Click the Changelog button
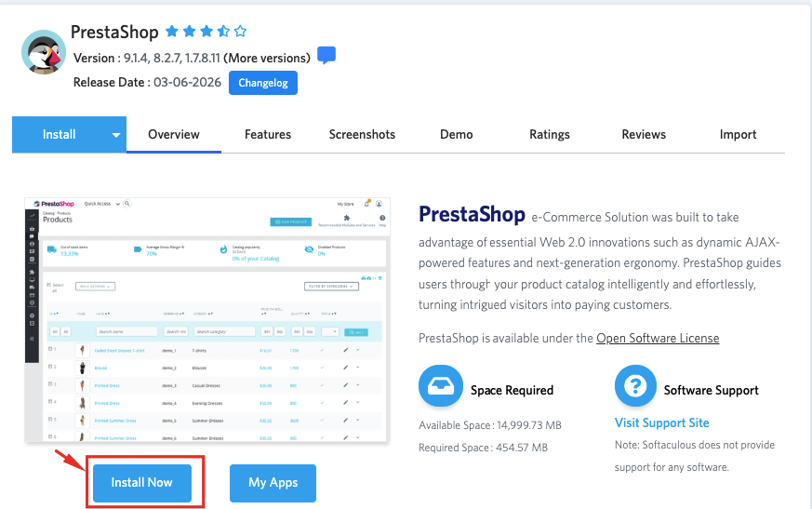Screen dimensions: 812x509 point(263,83)
